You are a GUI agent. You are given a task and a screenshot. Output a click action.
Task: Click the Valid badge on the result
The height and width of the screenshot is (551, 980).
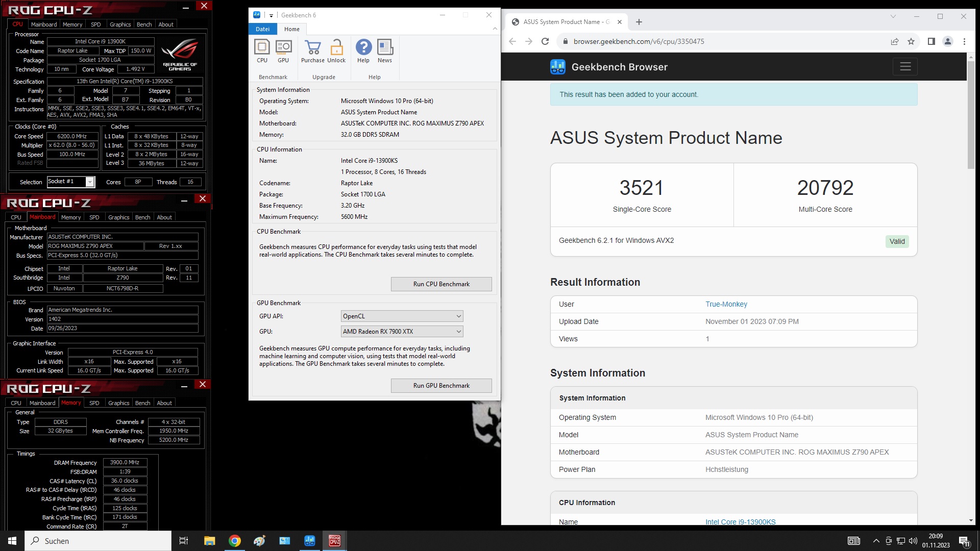click(897, 241)
